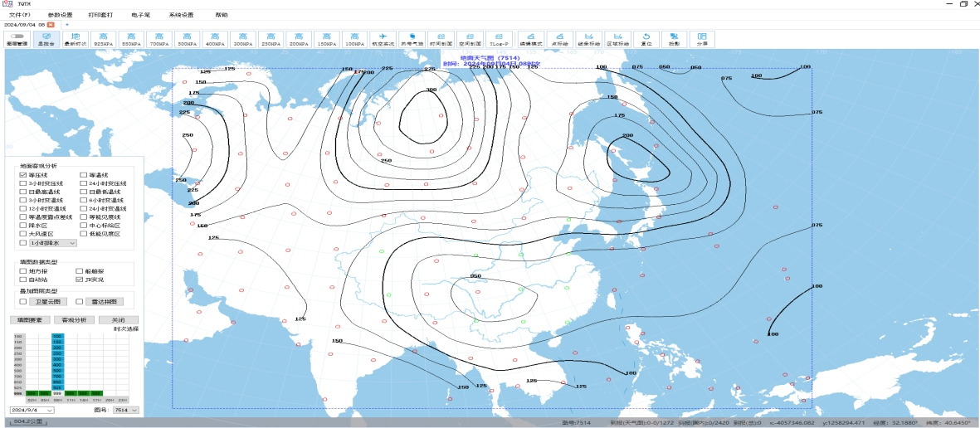Viewport: 980px width, 428px height.
Task: Click the 地 最新时次 surface chart icon
Action: [x=76, y=39]
